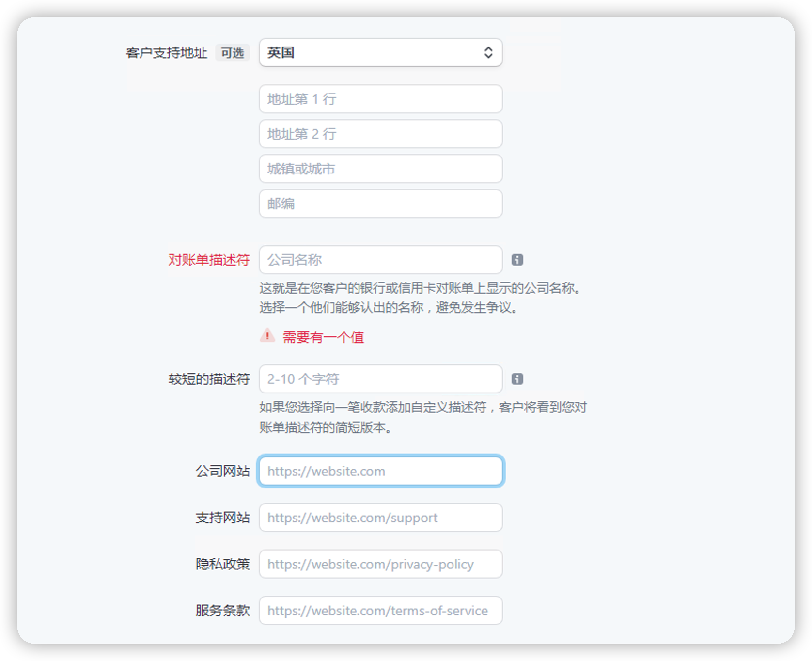Click the 2-10 个字符 input field
Viewport: 812px width, 661px height.
pyautogui.click(x=380, y=379)
